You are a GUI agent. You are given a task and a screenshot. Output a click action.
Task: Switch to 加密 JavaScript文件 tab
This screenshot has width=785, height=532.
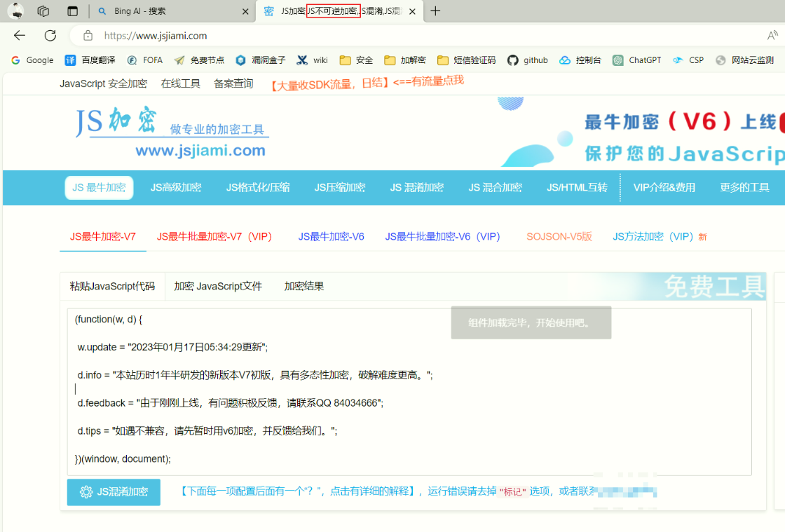218,286
